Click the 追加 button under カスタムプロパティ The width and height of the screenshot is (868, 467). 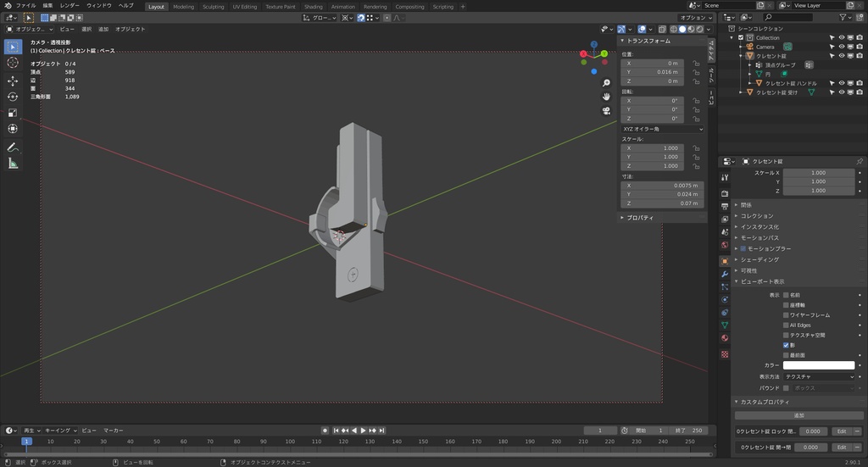coord(798,415)
